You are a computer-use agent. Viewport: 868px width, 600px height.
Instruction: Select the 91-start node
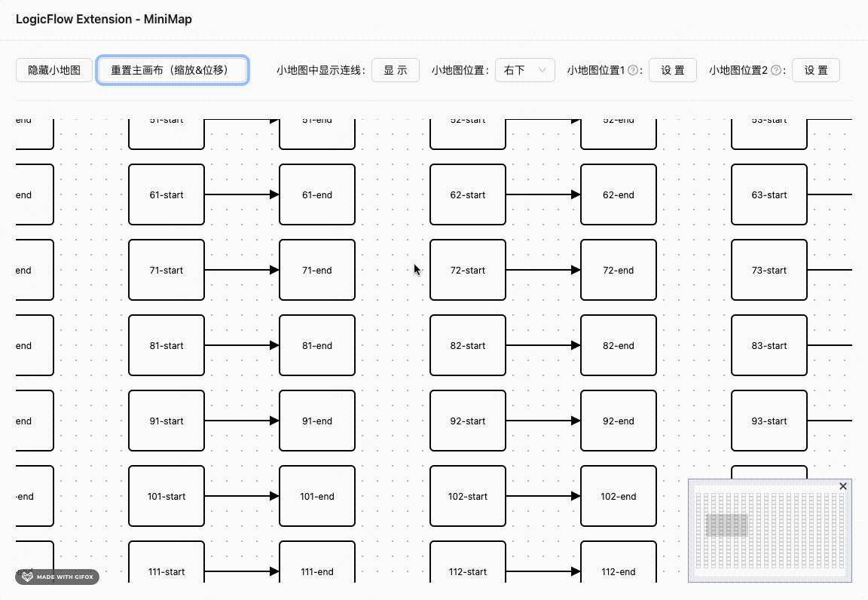tap(167, 421)
